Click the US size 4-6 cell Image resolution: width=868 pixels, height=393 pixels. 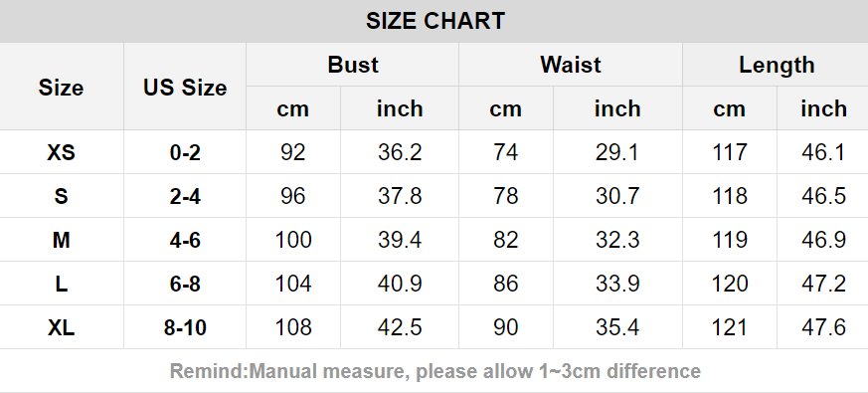coord(185,240)
